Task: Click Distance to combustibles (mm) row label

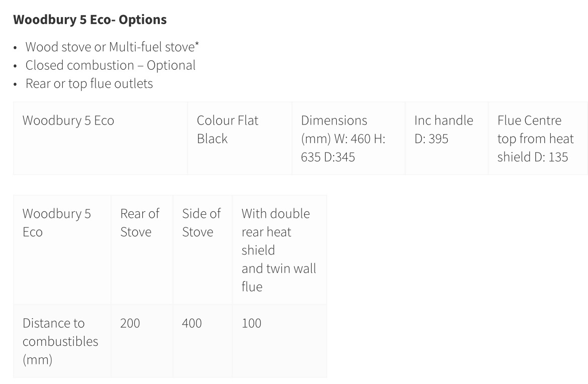Action: click(62, 341)
